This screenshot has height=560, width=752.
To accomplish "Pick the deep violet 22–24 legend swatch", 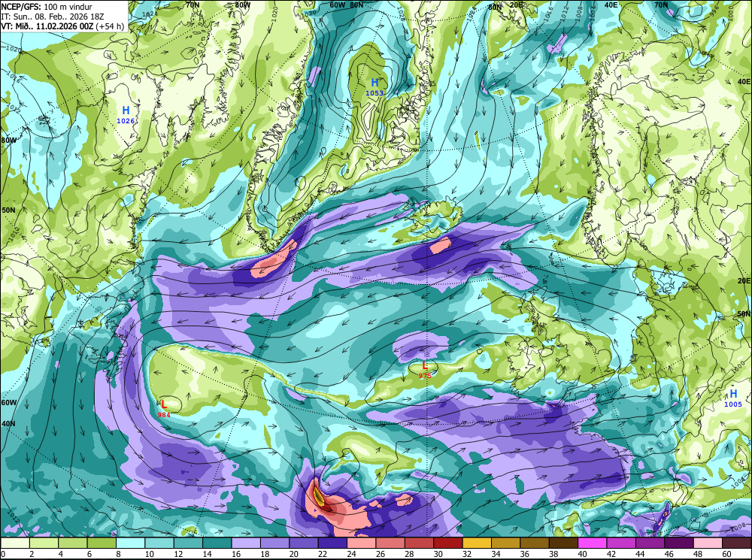I will (x=332, y=543).
